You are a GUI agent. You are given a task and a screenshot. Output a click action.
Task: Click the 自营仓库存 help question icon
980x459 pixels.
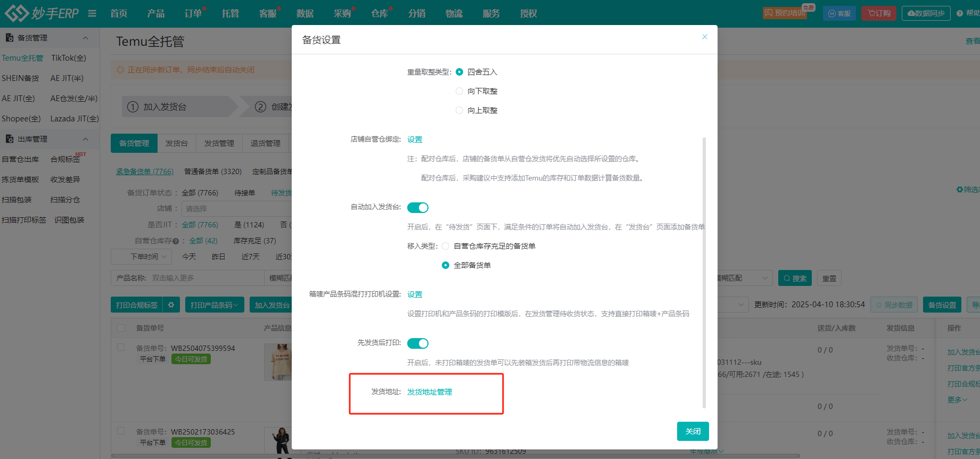(176, 241)
